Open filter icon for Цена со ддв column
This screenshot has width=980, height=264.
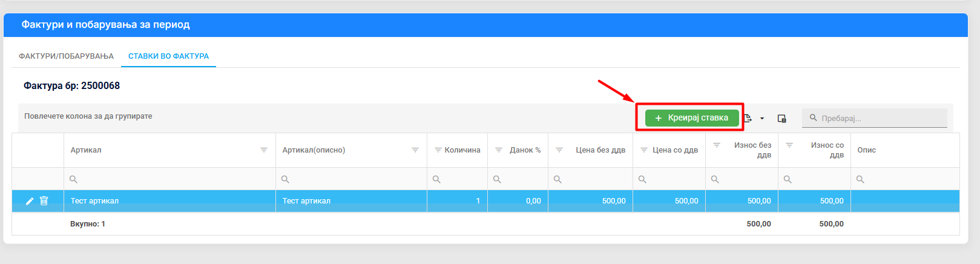[x=644, y=150]
